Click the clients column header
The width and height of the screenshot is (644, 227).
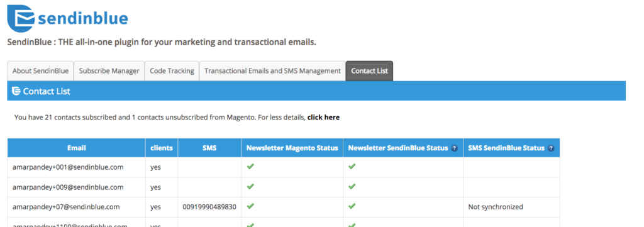162,148
